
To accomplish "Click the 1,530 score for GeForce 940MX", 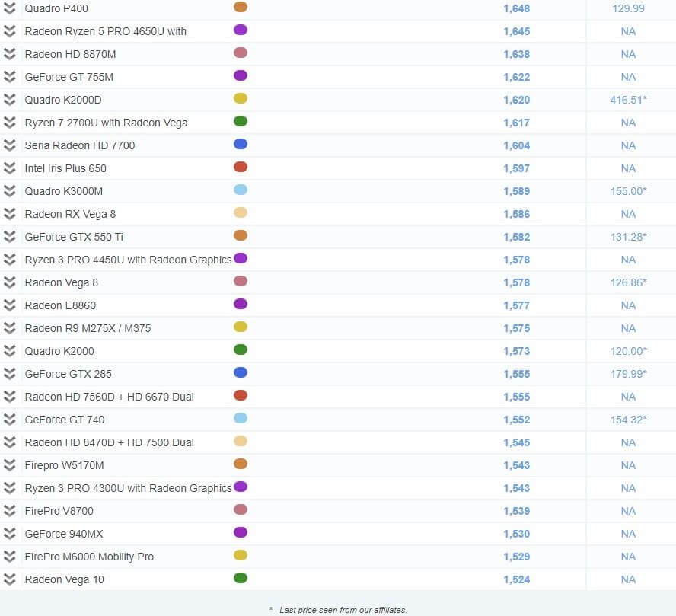I will [516, 534].
